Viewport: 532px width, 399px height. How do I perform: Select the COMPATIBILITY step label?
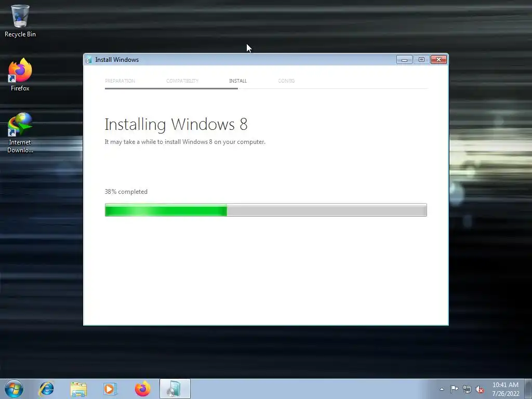pos(182,81)
